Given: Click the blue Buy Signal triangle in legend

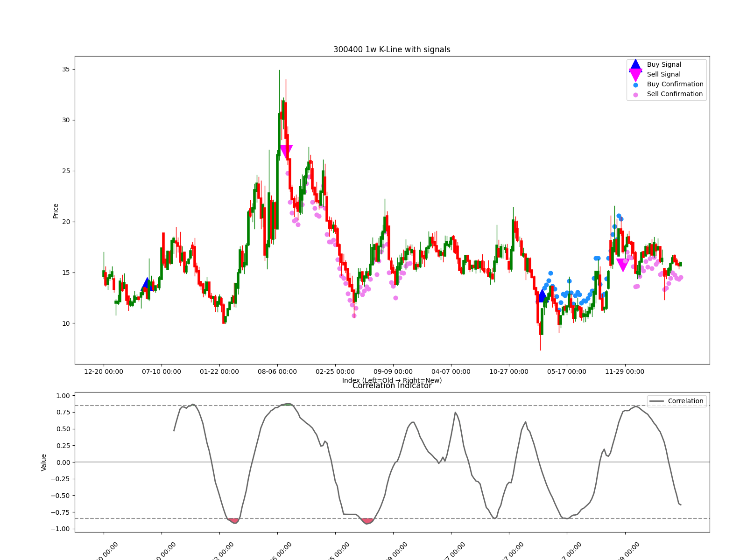Looking at the screenshot, I should pyautogui.click(x=635, y=65).
